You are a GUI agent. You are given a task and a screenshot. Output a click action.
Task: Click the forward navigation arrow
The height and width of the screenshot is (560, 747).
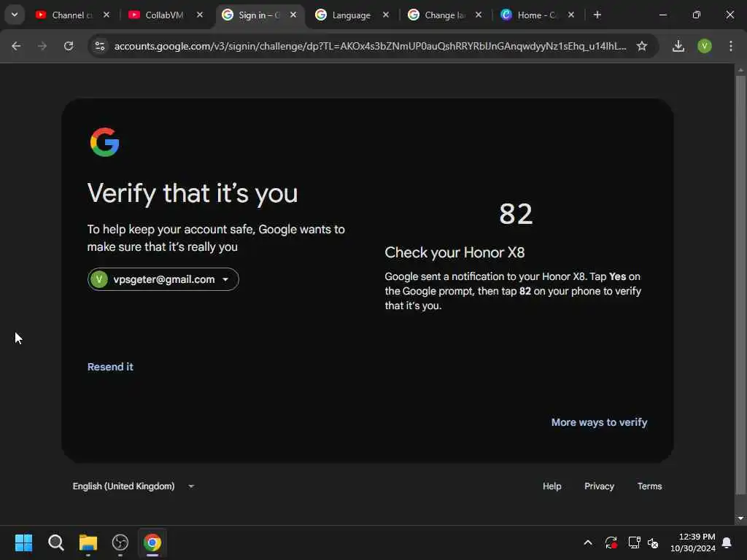pos(42,46)
